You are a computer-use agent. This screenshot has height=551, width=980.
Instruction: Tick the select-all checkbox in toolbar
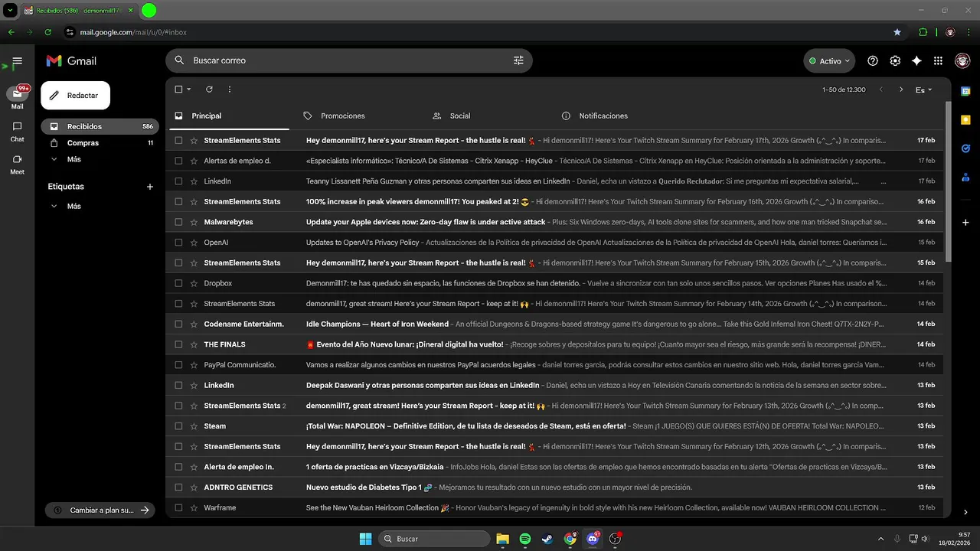pos(178,90)
